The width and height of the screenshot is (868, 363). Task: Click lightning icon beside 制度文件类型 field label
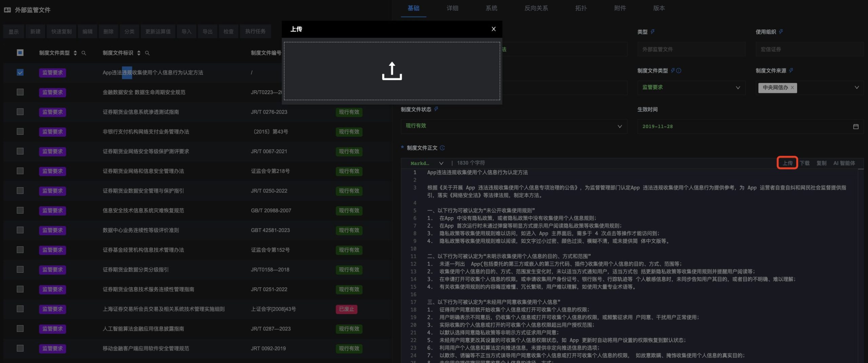(x=673, y=71)
